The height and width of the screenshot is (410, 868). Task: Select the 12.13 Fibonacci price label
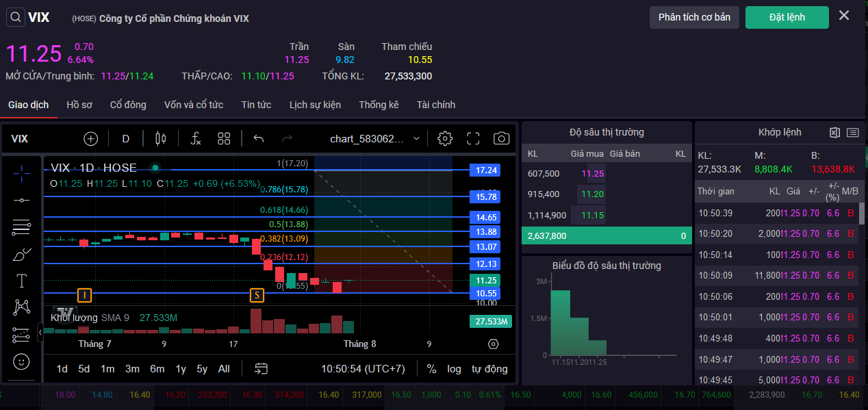point(485,264)
